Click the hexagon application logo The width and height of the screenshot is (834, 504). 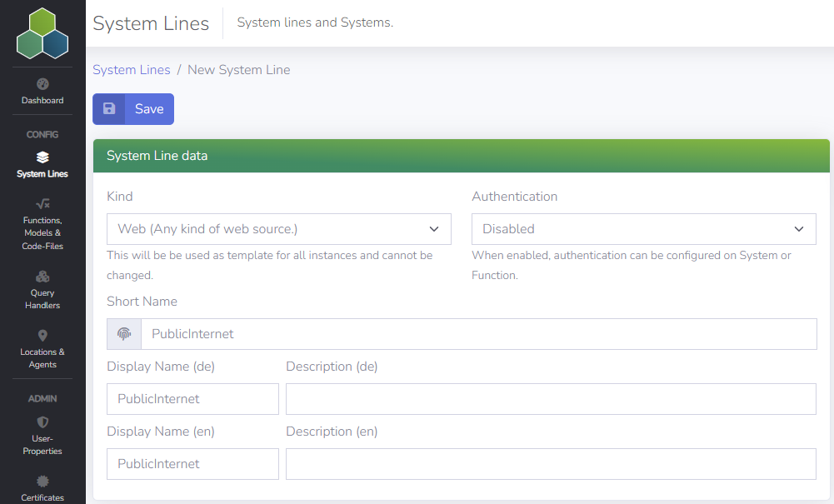coord(42,33)
